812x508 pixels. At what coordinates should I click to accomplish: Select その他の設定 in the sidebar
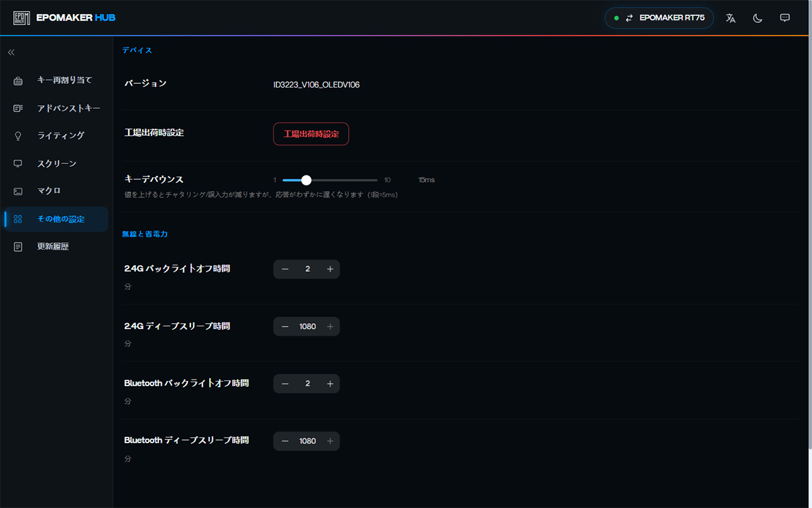[56, 219]
